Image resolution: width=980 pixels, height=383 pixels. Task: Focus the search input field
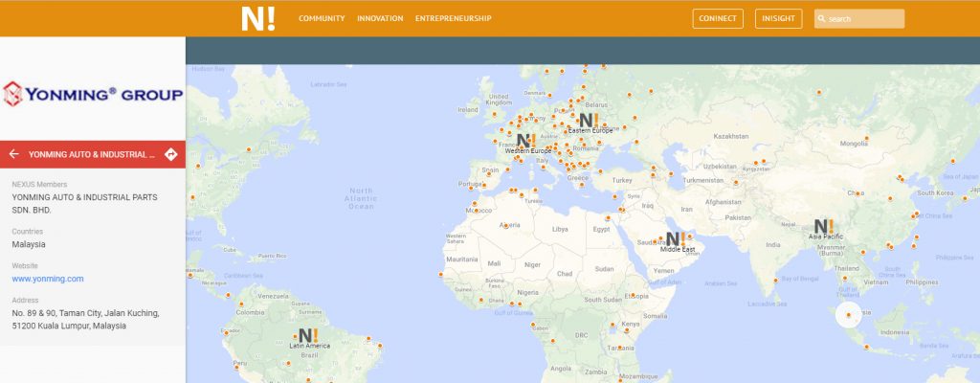859,19
